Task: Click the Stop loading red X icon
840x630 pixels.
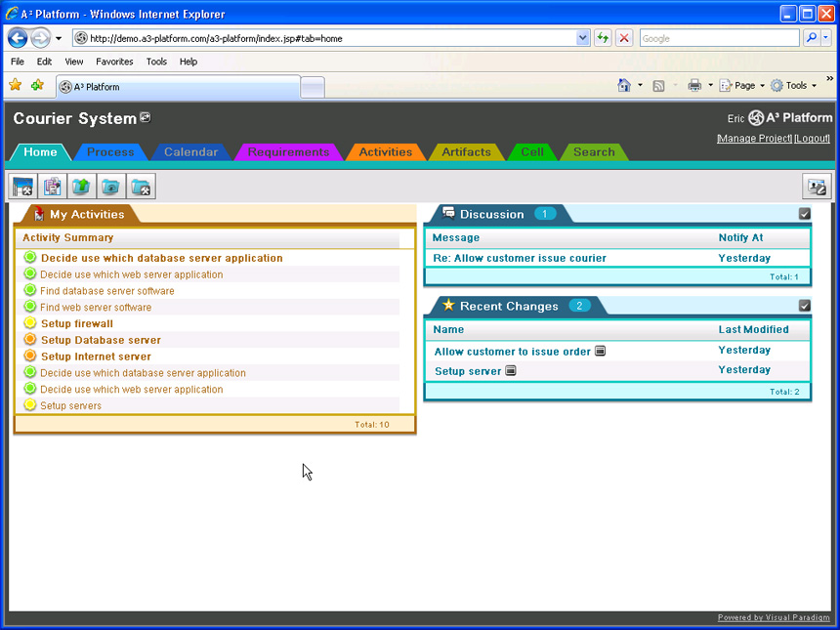Action: pos(624,38)
